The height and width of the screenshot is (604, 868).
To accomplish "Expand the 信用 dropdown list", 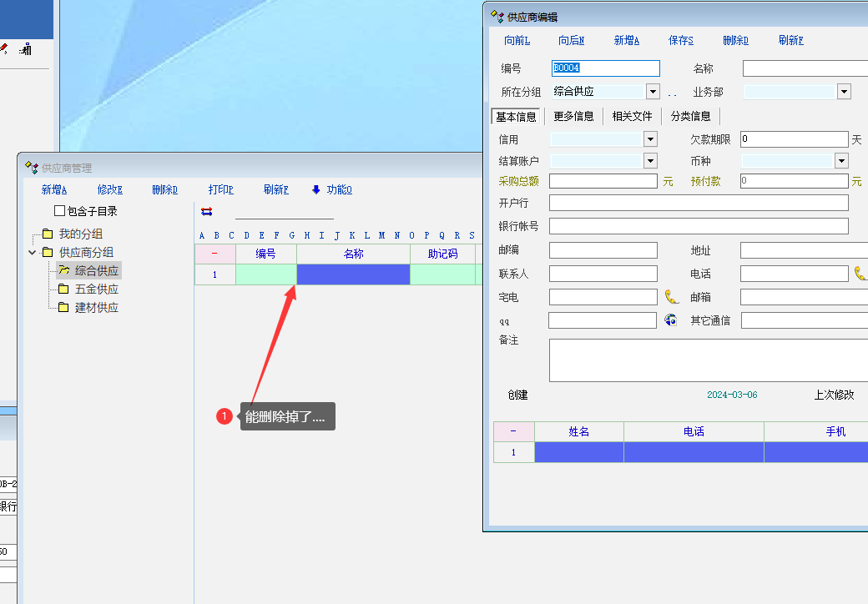I will tap(650, 139).
